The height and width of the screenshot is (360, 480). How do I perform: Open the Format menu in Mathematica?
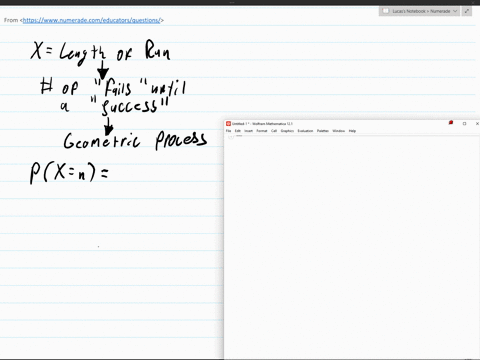[x=262, y=131]
